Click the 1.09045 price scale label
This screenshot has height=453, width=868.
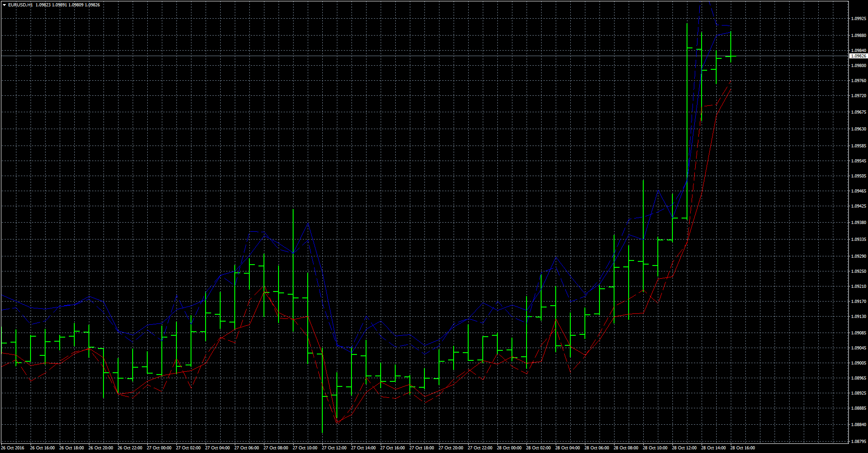(x=858, y=348)
